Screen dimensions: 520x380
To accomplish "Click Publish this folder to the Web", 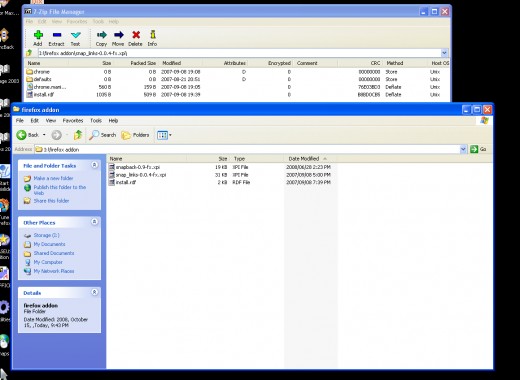I will [x=60, y=190].
